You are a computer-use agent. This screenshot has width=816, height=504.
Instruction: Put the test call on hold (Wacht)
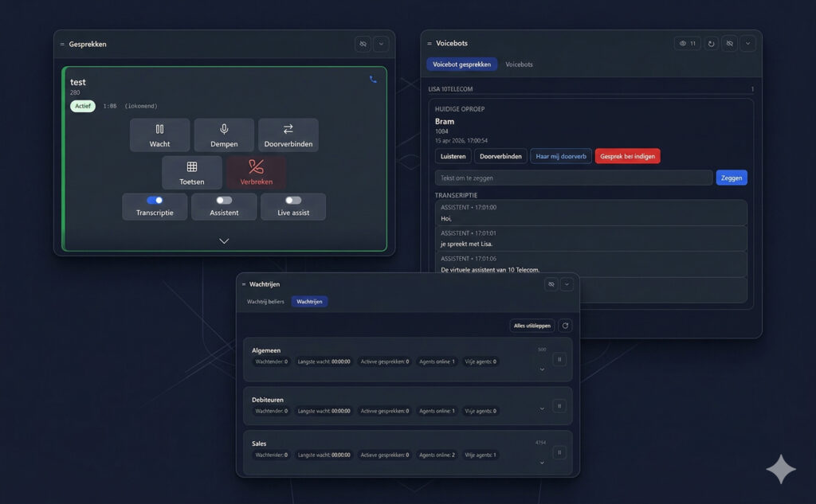[x=159, y=135]
